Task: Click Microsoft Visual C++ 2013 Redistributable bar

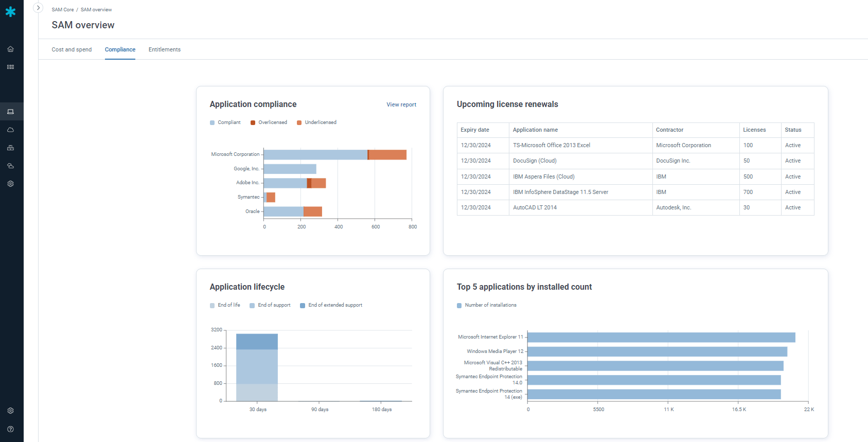Action: point(656,366)
